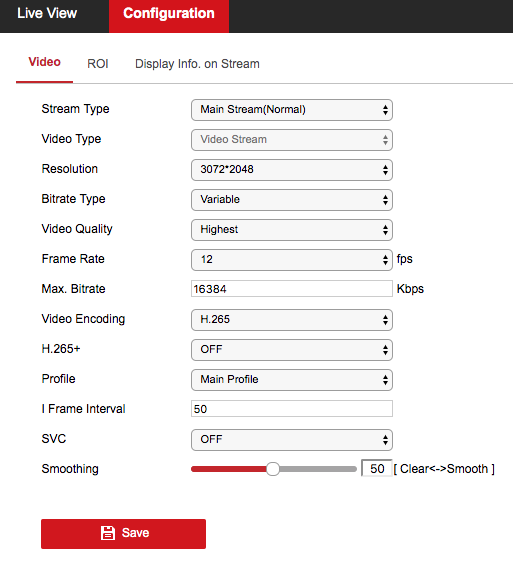Open the Resolution dropdown showing 3072*2048

pos(292,170)
